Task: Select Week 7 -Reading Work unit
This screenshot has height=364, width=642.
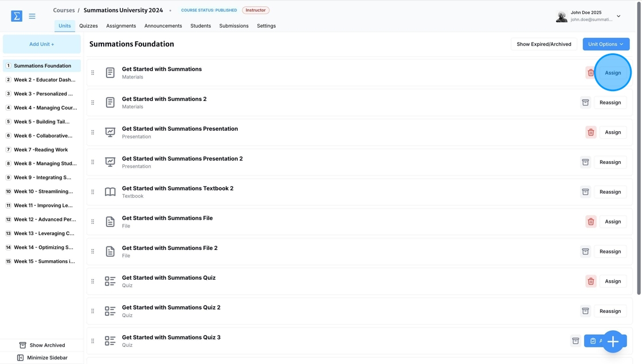Action: click(x=42, y=150)
